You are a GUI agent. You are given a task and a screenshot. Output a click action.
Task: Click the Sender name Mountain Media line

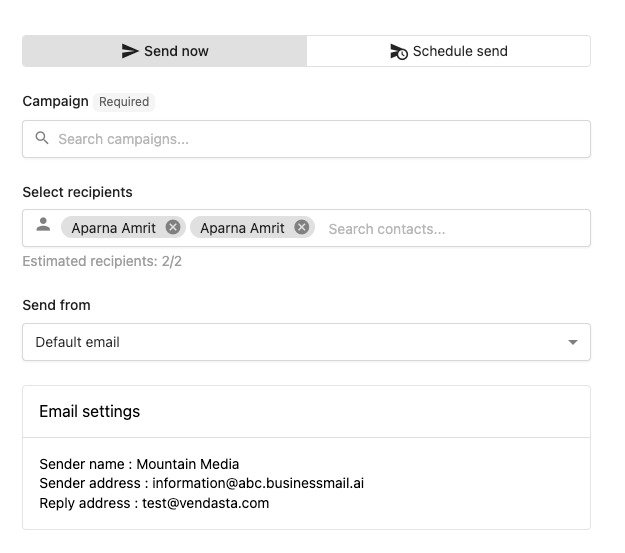[x=139, y=464]
